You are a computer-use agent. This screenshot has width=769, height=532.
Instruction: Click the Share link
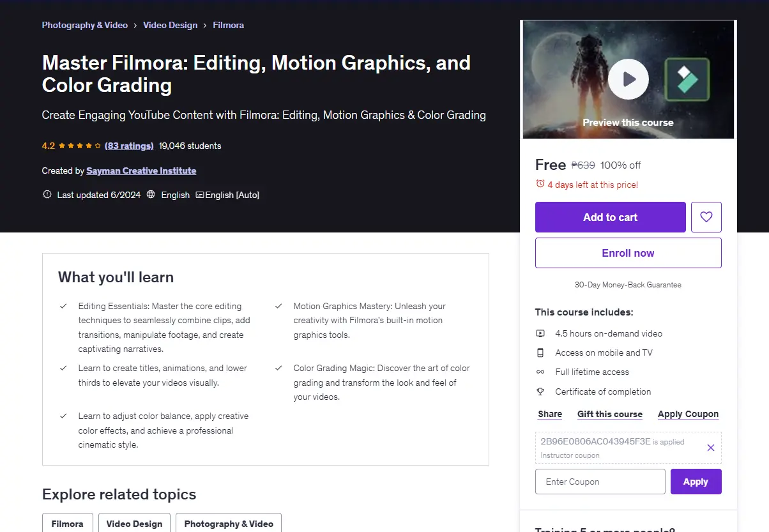[550, 414]
